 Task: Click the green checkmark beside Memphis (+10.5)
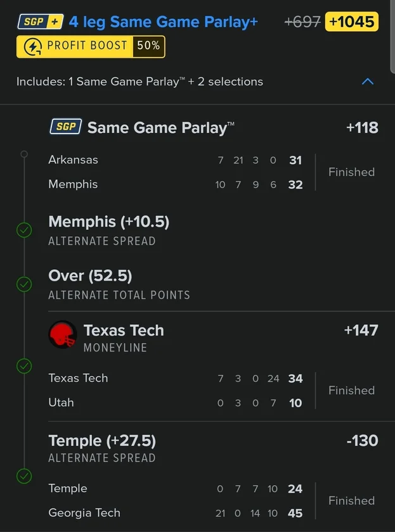pos(24,230)
